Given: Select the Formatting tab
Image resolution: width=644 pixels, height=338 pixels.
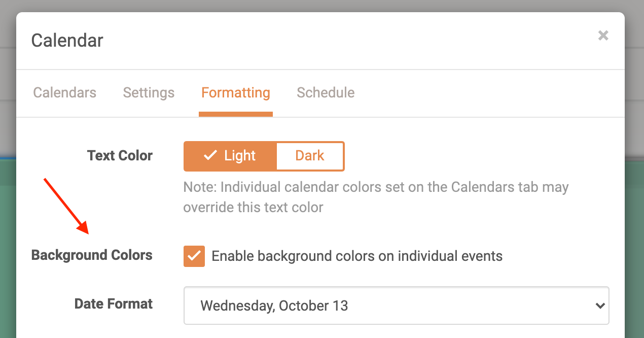Looking at the screenshot, I should [x=235, y=92].
